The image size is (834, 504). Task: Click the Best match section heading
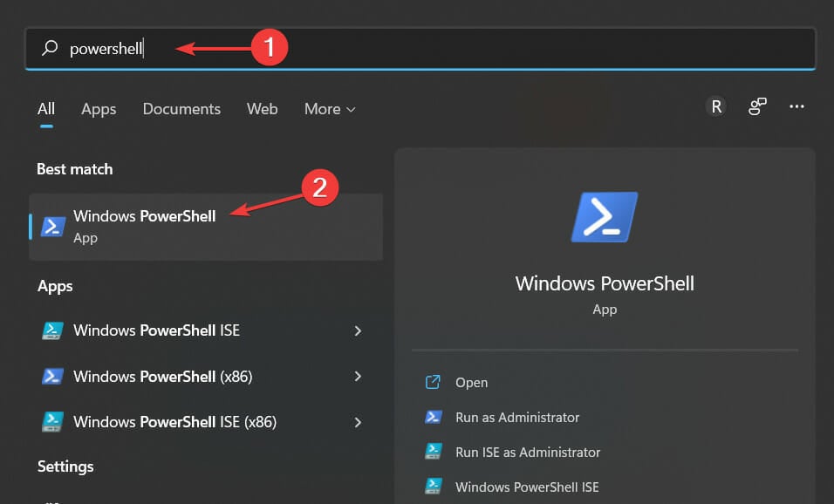click(x=74, y=169)
